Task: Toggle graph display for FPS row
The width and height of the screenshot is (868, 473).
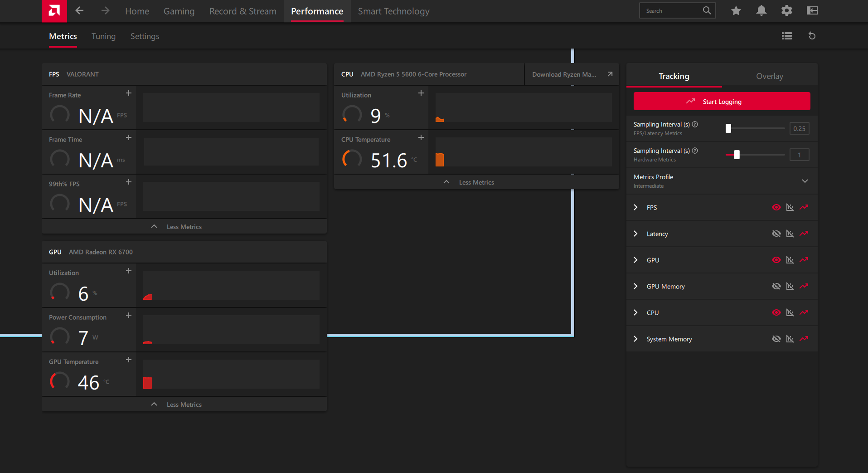Action: (790, 207)
